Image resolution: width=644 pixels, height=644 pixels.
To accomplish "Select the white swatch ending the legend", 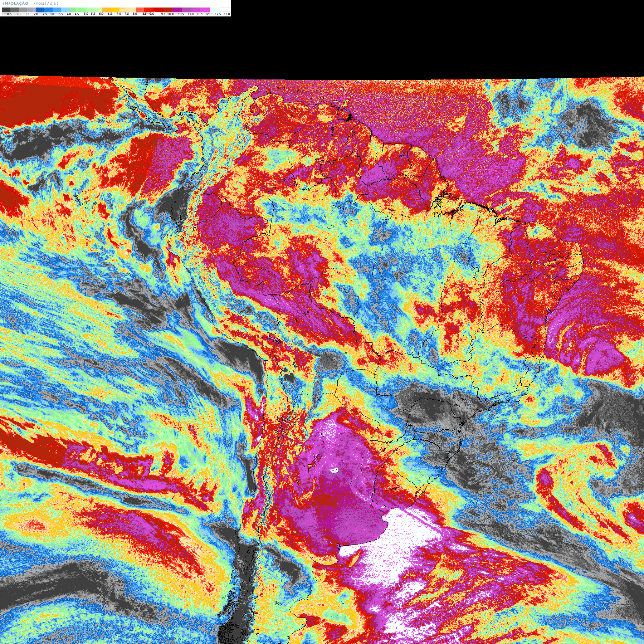I will (x=225, y=10).
